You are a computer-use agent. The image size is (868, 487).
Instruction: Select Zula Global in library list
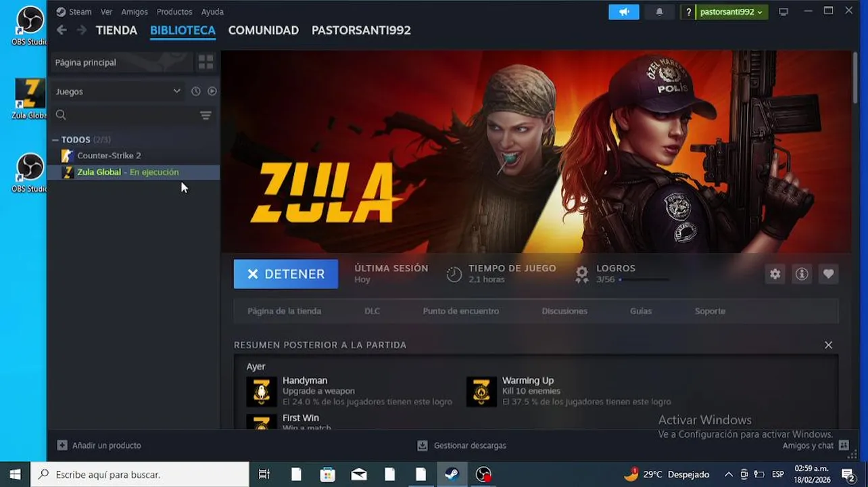point(133,172)
